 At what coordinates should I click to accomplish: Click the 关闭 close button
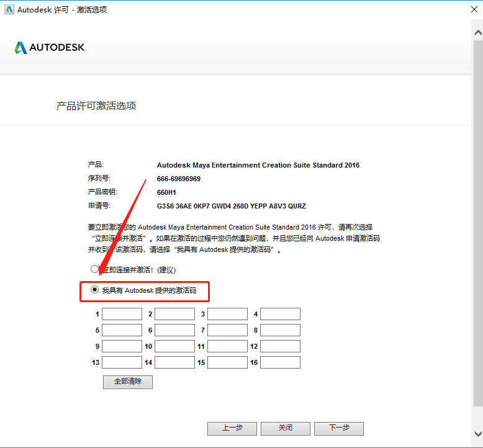pyautogui.click(x=285, y=428)
